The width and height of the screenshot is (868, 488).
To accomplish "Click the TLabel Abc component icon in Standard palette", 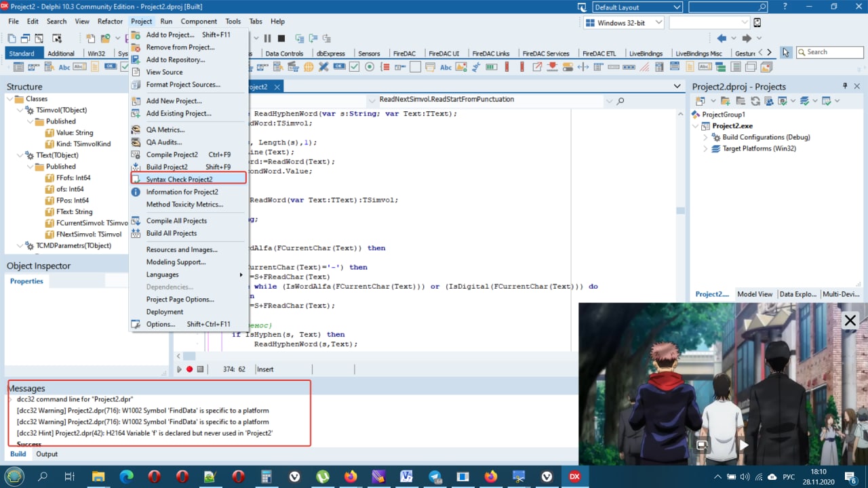I will pyautogui.click(x=64, y=67).
